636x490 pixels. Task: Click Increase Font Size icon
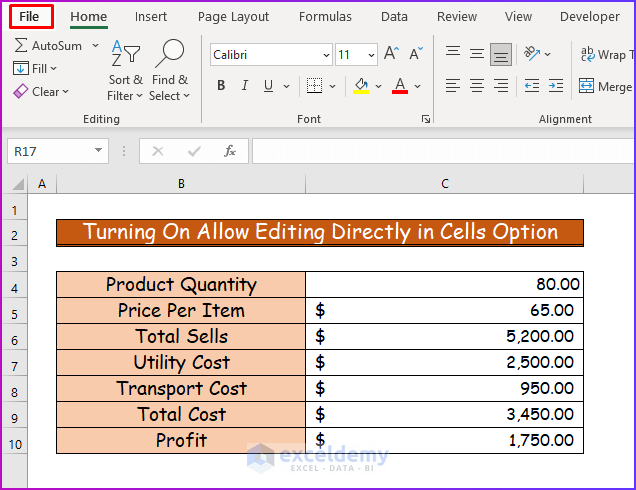[391, 54]
